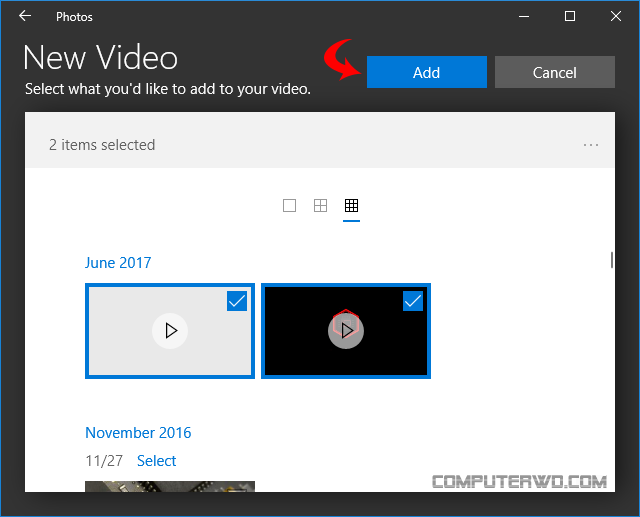
Task: Click the 11/27 date label
Action: [x=104, y=461]
